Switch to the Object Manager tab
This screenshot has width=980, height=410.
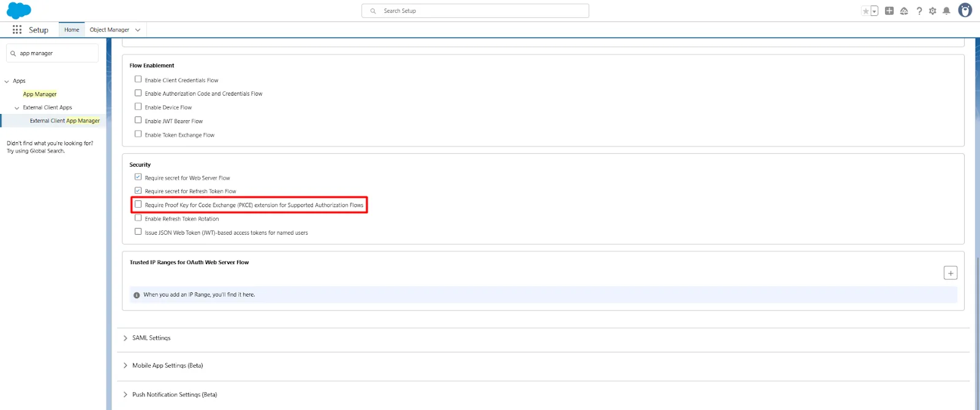pos(109,29)
